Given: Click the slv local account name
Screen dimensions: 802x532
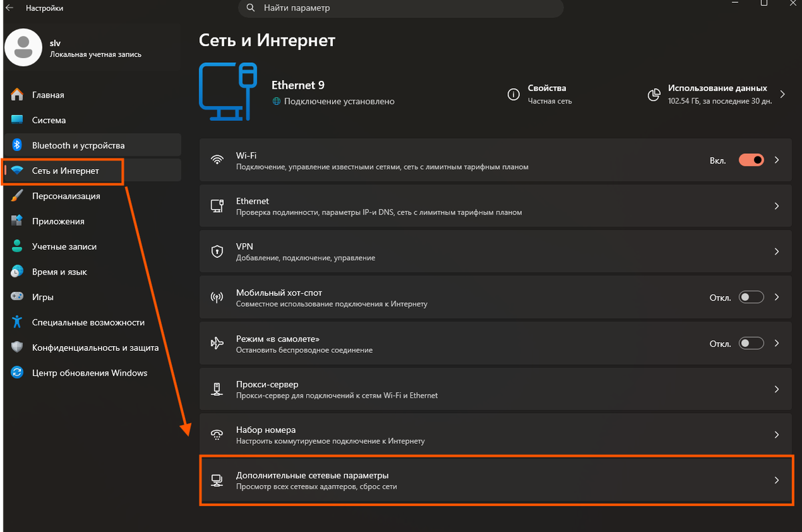Looking at the screenshot, I should [x=55, y=43].
